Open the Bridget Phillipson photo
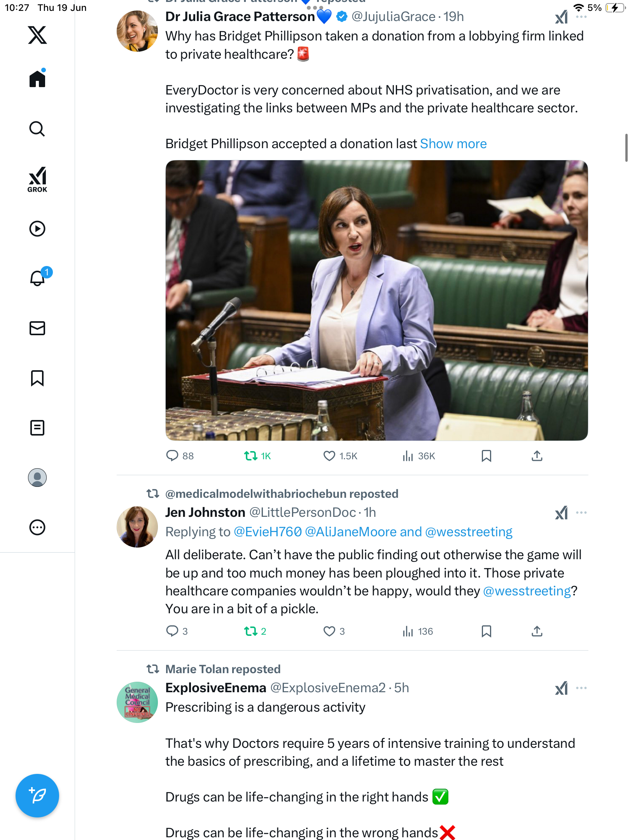Screen dimensions: 630x840 pos(376,300)
